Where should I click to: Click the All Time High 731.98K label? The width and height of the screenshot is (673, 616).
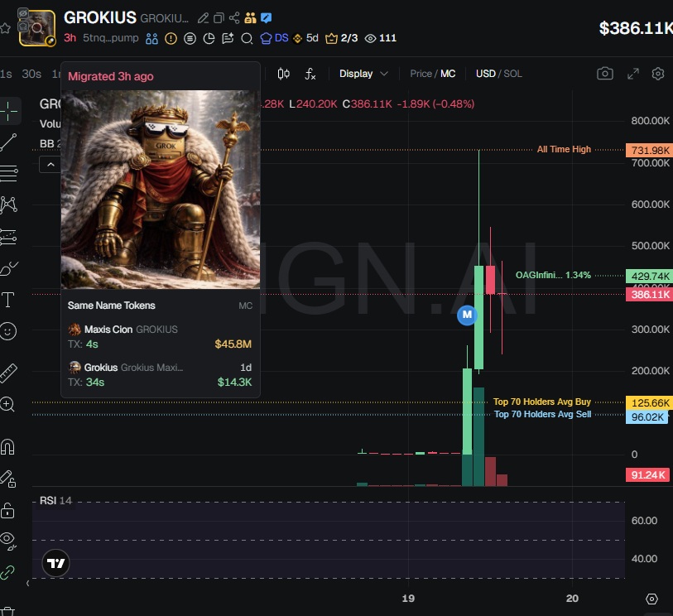(564, 149)
